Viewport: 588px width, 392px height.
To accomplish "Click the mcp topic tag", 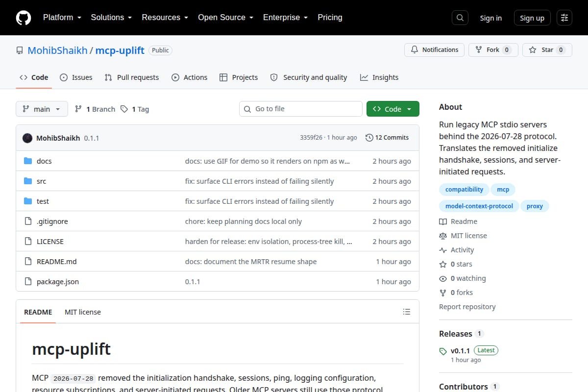I will pos(503,190).
